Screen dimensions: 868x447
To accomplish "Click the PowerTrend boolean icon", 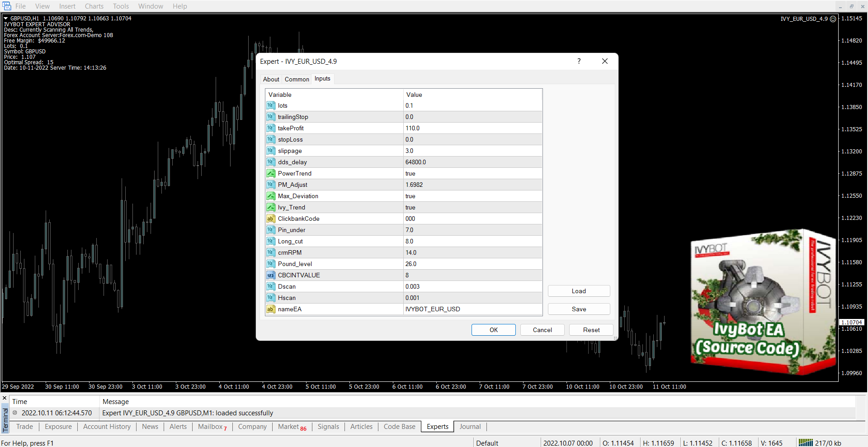I will 270,173.
